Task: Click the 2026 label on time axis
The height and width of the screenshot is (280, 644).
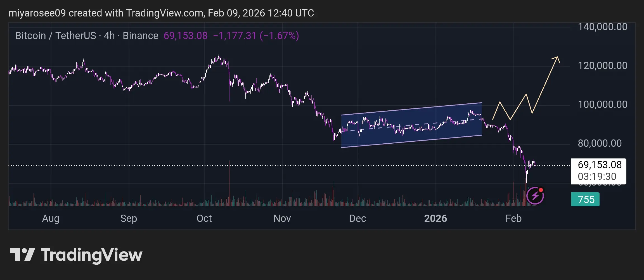Action: (x=435, y=218)
